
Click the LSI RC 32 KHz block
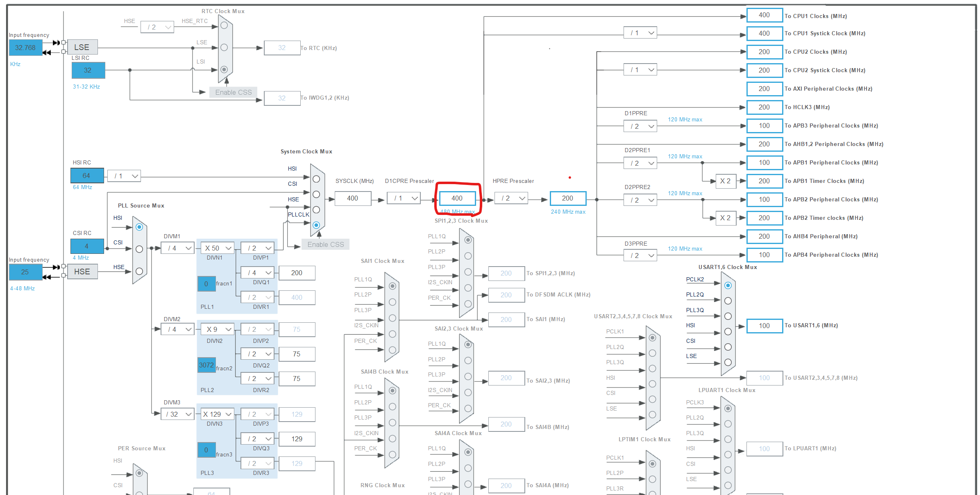(x=88, y=70)
